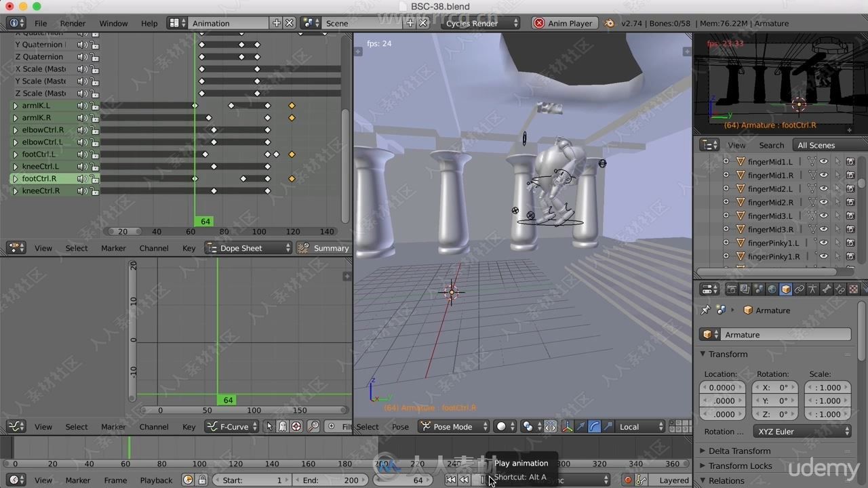Click the graph editor type icon
Image resolution: width=868 pixels, height=488 pixels.
click(16, 427)
